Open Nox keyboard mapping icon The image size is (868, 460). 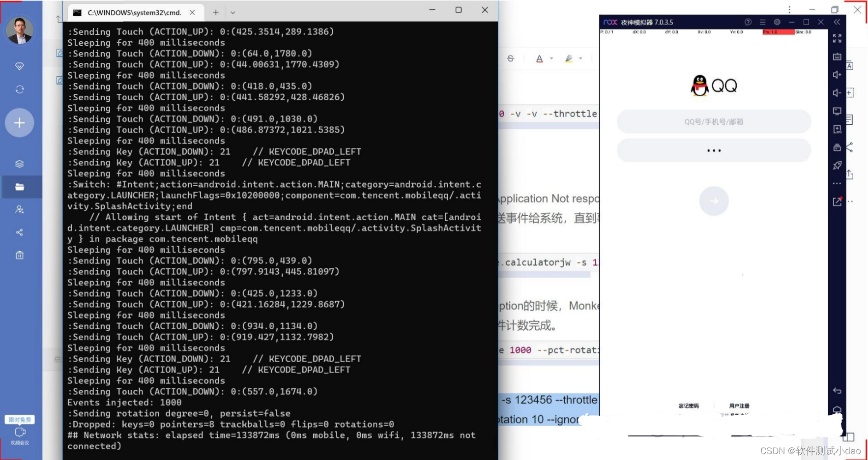(x=837, y=57)
